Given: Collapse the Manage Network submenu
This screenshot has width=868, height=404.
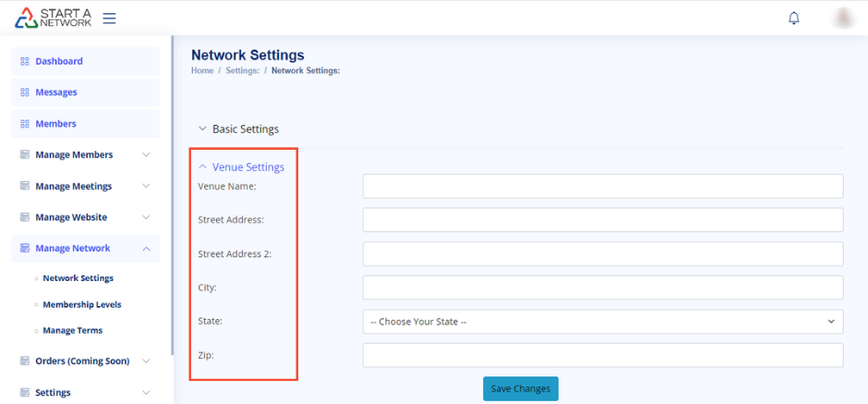Looking at the screenshot, I should [146, 248].
